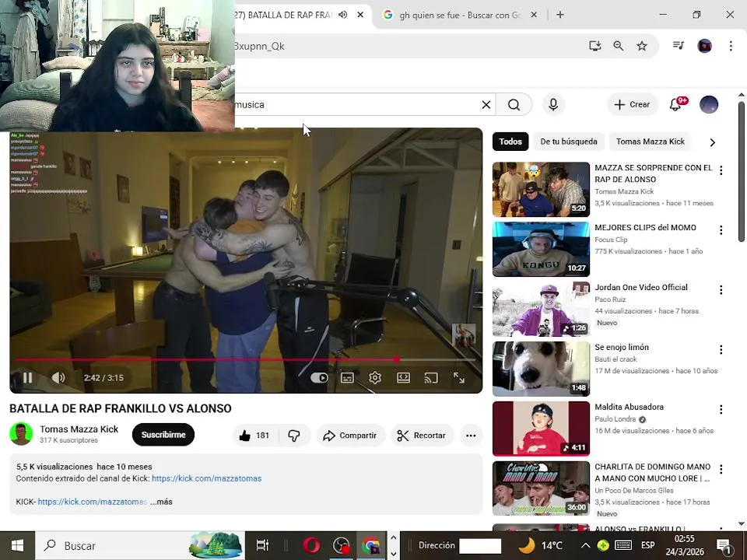Open MAZZA SE SORPRENDE video thumbnail
Viewport: 747px width, 560px height.
coord(542,190)
